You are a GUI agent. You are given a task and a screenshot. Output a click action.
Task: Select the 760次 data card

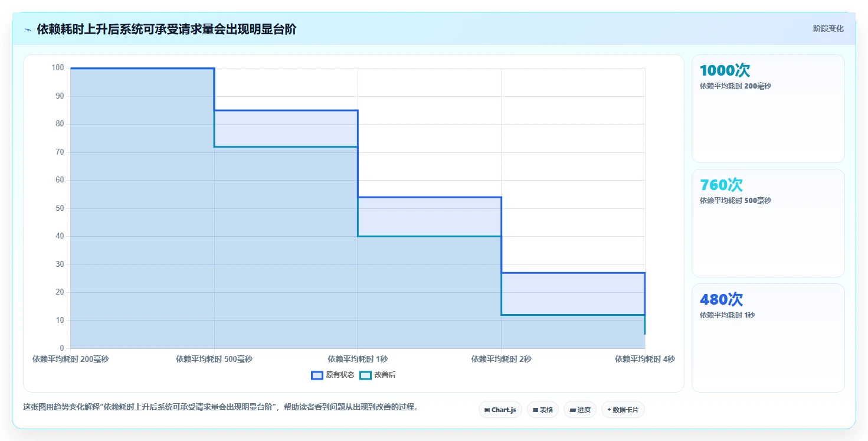click(768, 223)
